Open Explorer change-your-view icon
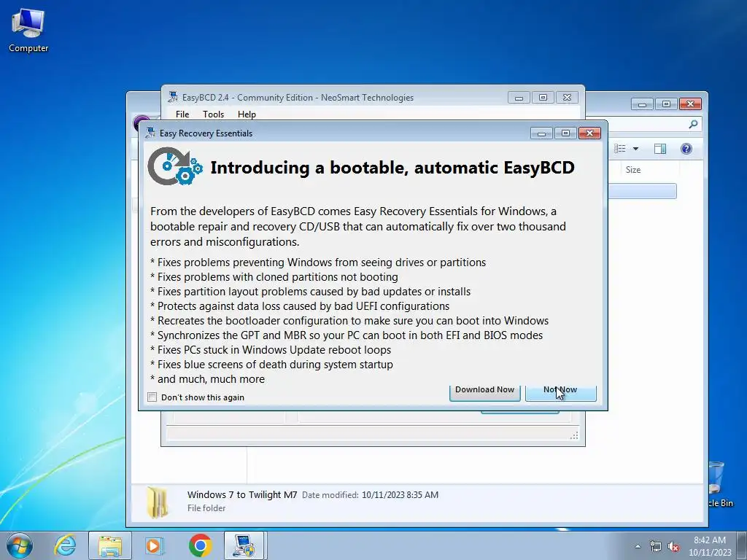Image resolution: width=747 pixels, height=560 pixels. coord(620,149)
